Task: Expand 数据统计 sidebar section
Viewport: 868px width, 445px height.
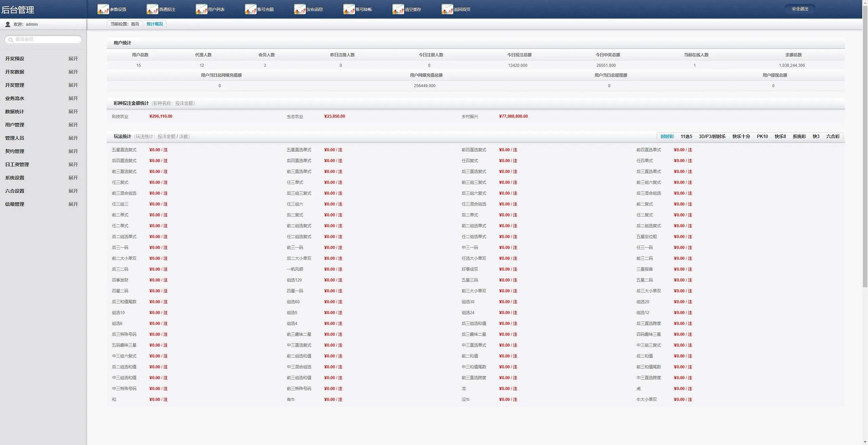Action: tap(73, 112)
